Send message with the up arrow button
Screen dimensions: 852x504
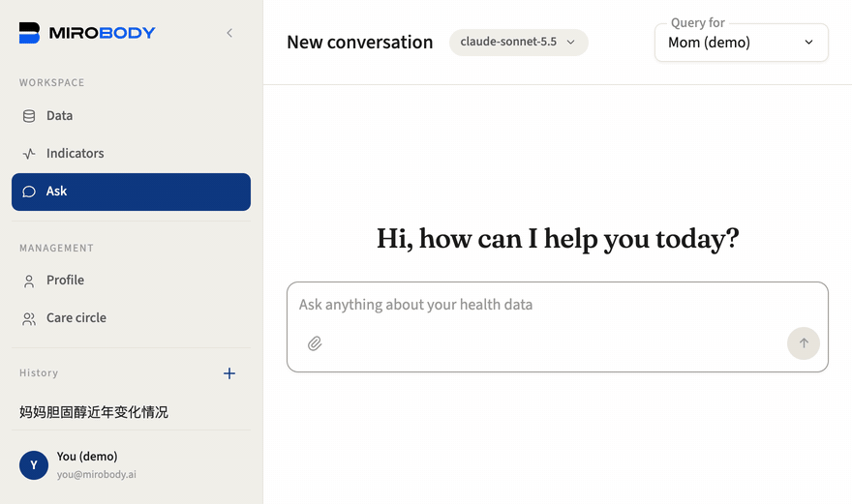point(803,343)
